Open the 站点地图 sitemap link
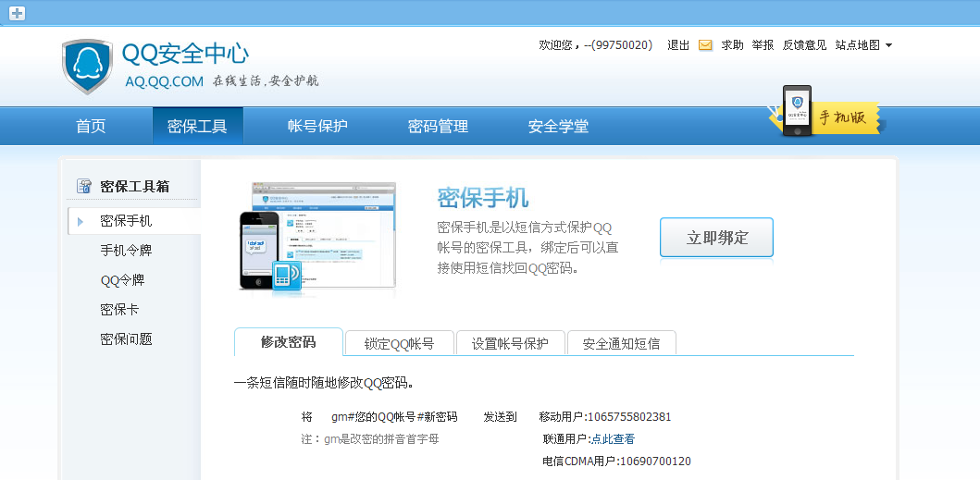Viewport: 980px width, 480px height. pos(858,45)
